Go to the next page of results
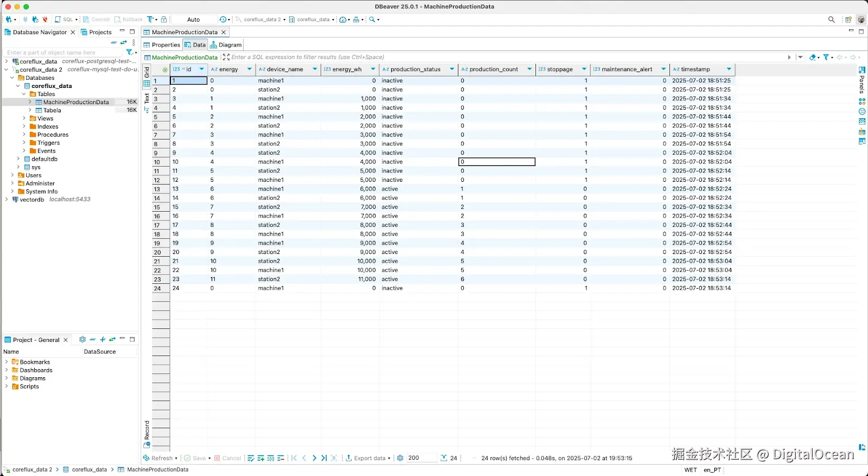 click(x=314, y=458)
